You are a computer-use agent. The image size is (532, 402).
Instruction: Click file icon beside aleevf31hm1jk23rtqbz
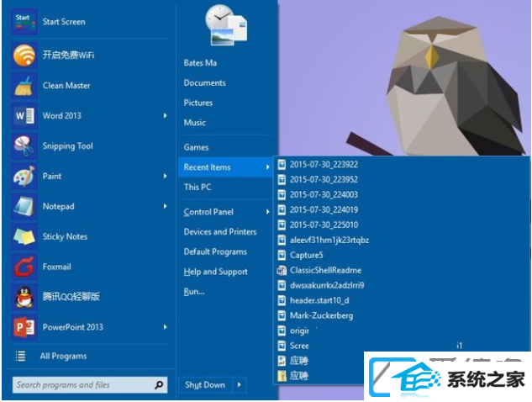coord(282,240)
